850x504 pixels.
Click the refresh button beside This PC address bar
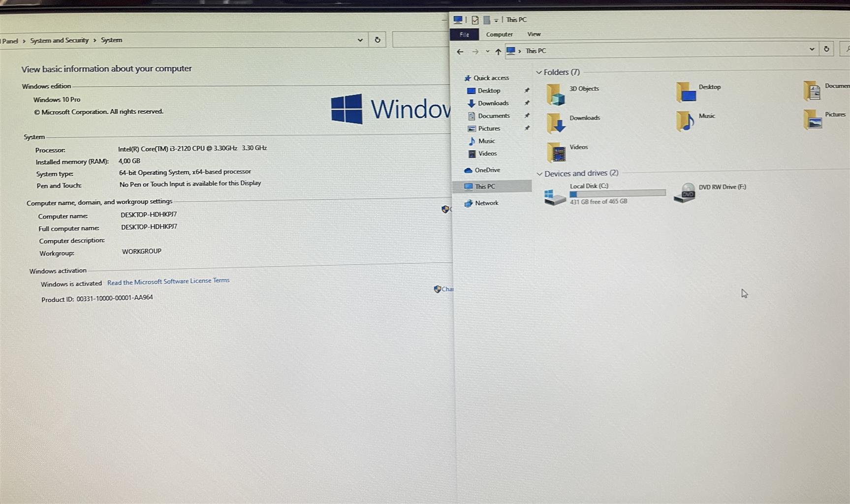click(826, 49)
